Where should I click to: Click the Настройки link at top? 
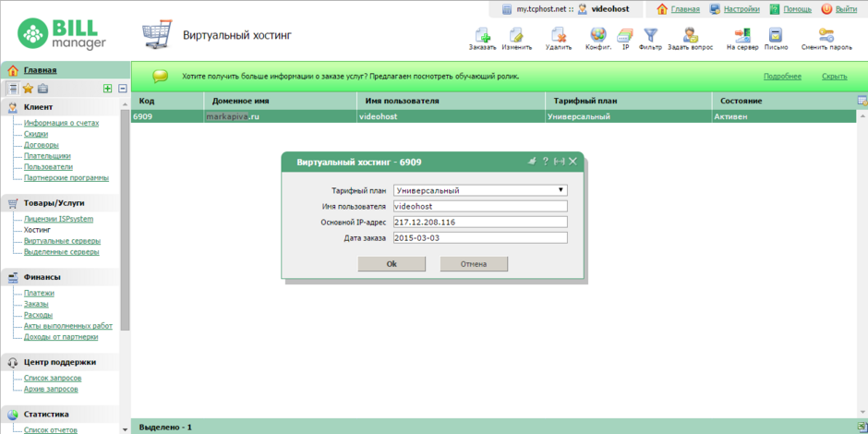(x=741, y=9)
